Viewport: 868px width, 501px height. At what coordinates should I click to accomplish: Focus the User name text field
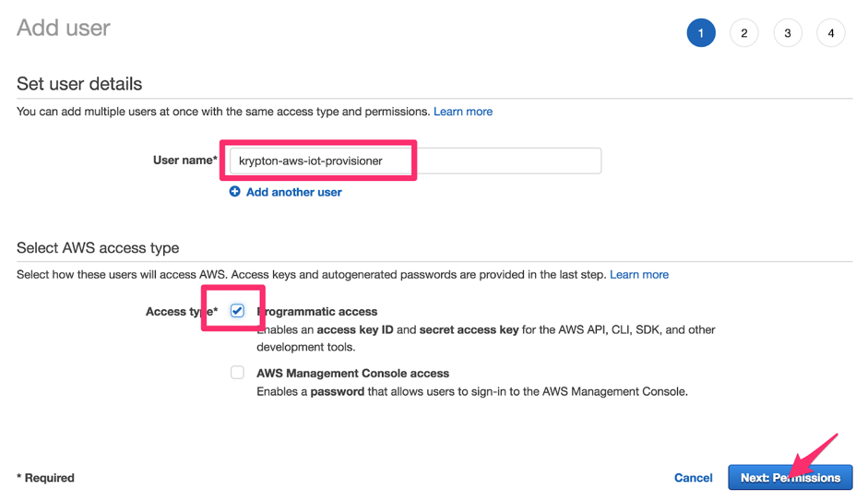pos(415,161)
